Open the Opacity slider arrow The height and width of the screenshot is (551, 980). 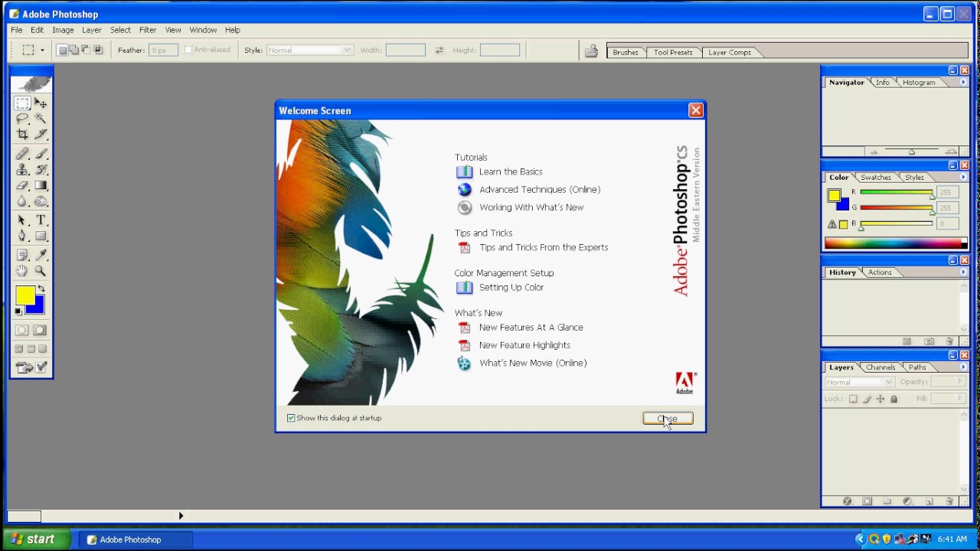point(961,382)
